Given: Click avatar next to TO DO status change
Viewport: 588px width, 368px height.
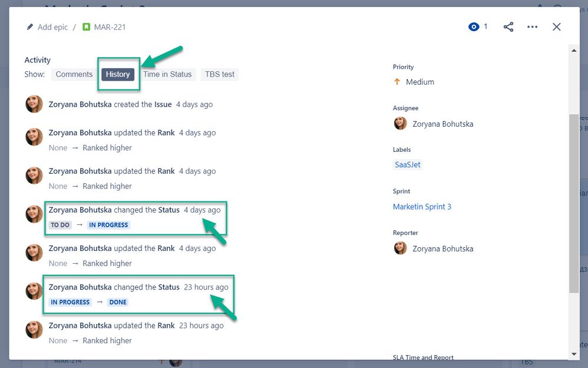Looking at the screenshot, I should pyautogui.click(x=34, y=214).
